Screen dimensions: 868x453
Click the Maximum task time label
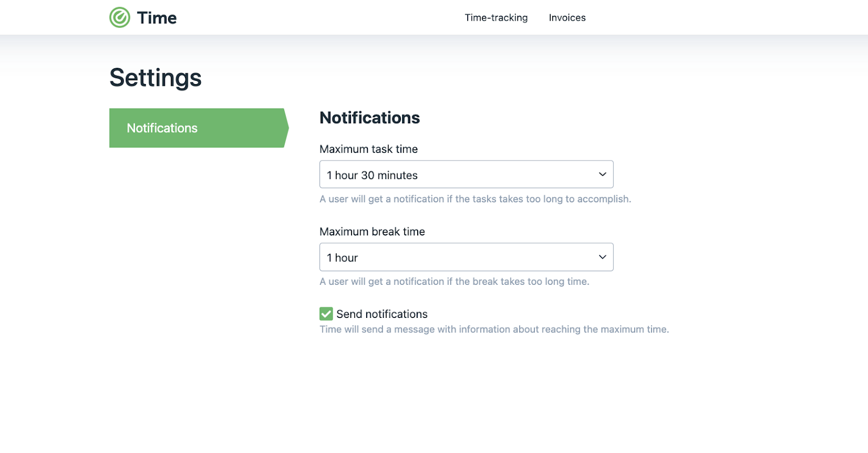368,149
